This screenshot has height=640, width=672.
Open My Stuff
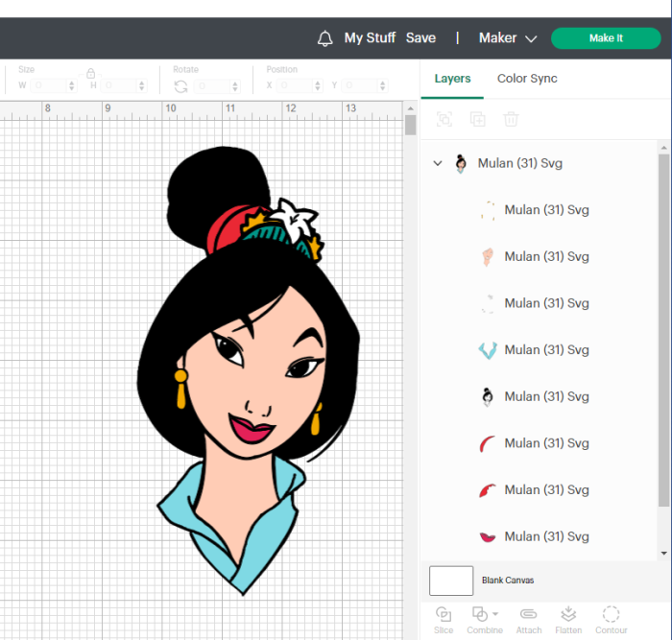[370, 37]
